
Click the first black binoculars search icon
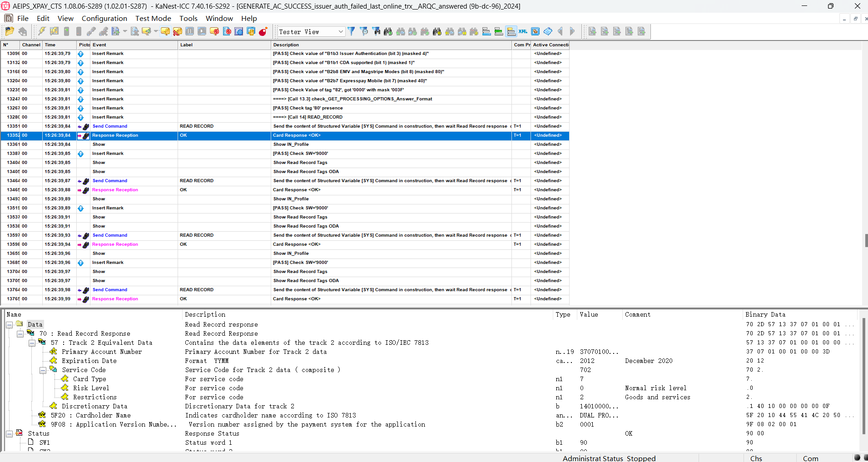[388, 31]
